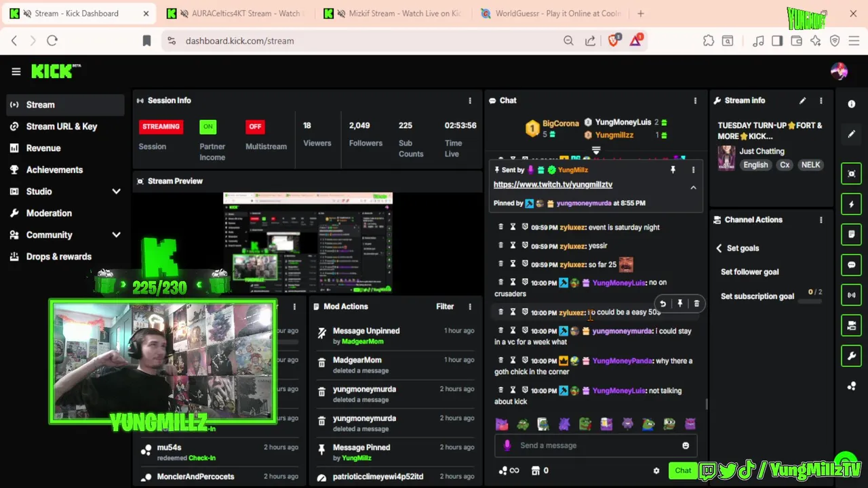Toggle the lightning bolt widget in the right sidebar

coord(852,204)
